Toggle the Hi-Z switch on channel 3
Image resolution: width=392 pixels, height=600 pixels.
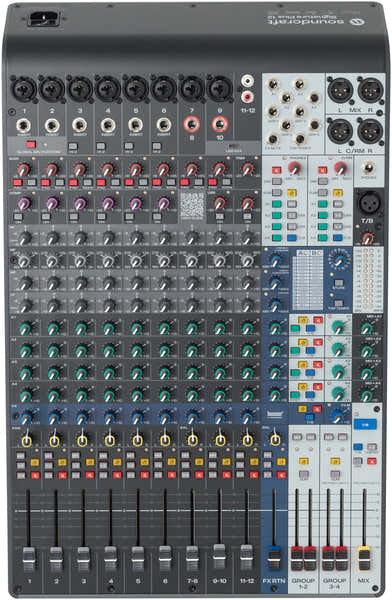coord(73,146)
